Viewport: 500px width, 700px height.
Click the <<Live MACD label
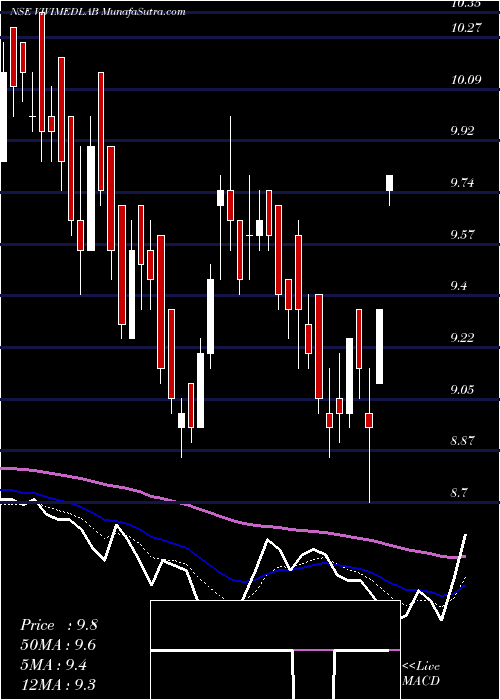pos(421,674)
